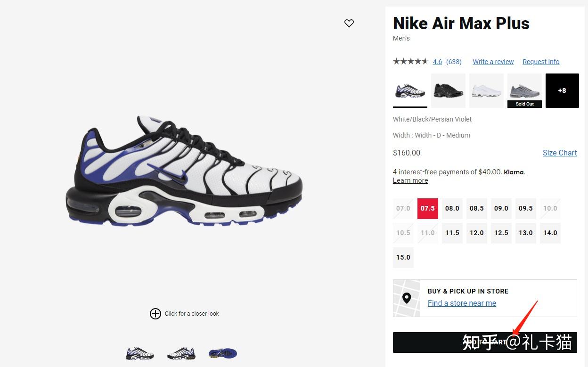
Task: Click the store map pin icon
Action: click(x=407, y=298)
